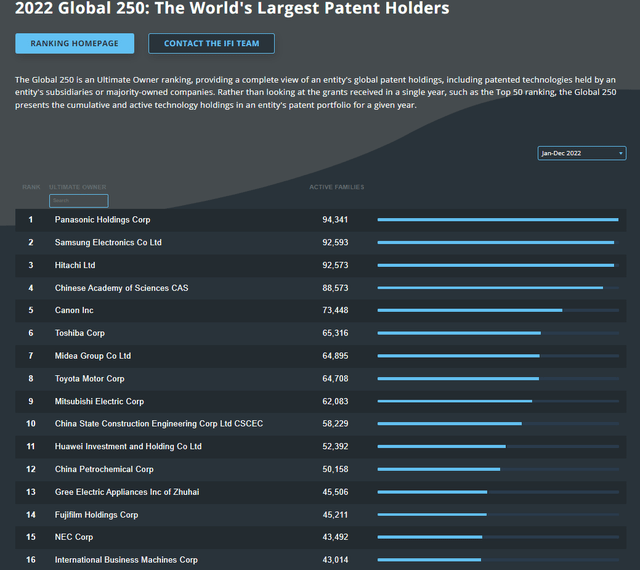
Task: Click rank number 16 in the table
Action: coord(31,560)
